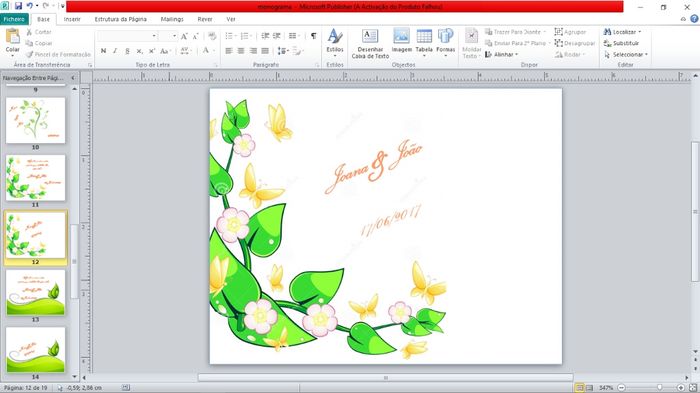Decrease paragraph indent level
This screenshot has width=700, height=393.
pyautogui.click(x=265, y=36)
